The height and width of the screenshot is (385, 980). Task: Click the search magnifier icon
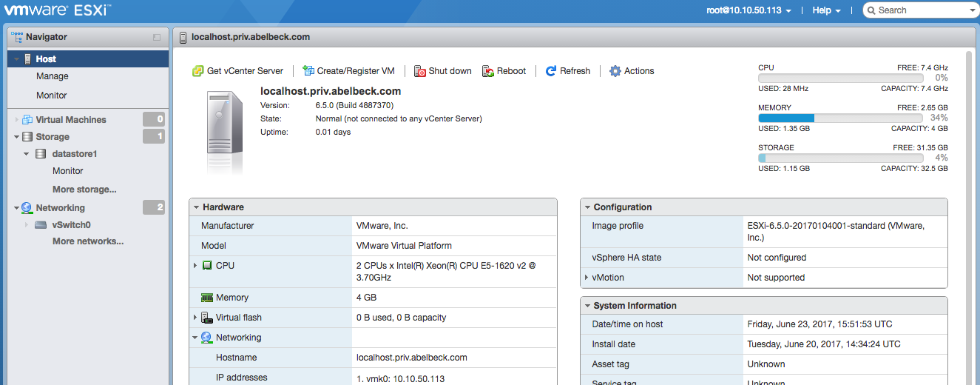(872, 10)
